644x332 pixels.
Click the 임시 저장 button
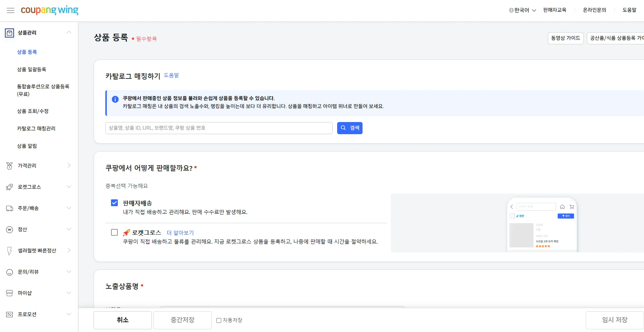615,320
